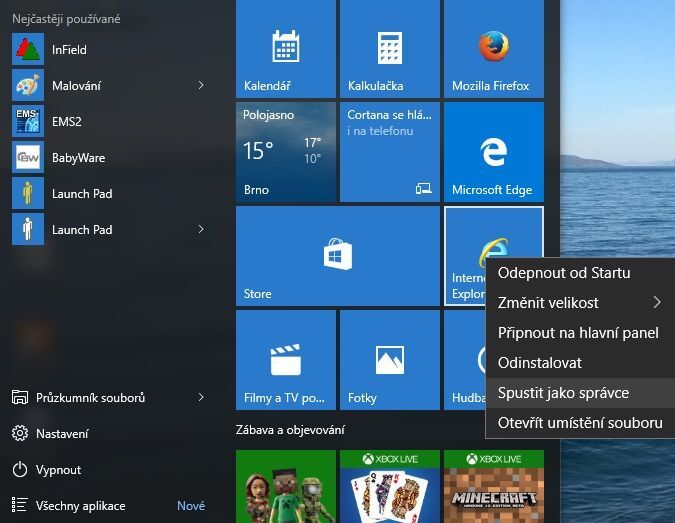Select Otevřít umístění souboru menu entry
The height and width of the screenshot is (523, 675).
(579, 422)
